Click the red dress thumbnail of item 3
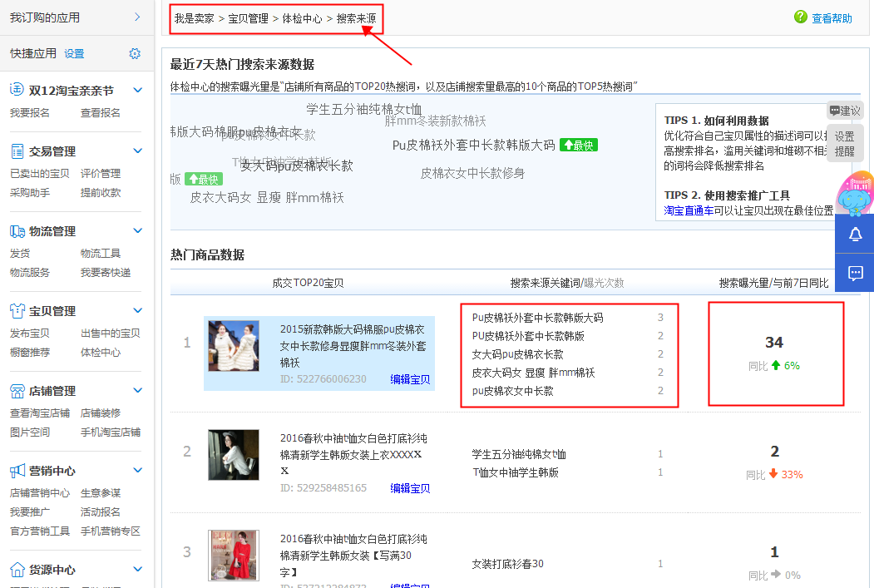This screenshot has width=874, height=588. (234, 555)
